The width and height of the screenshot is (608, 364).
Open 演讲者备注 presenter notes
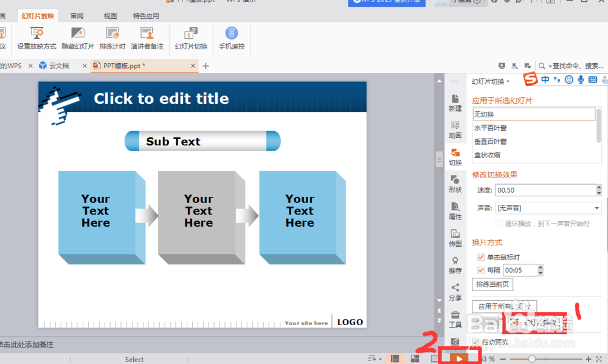(x=147, y=38)
